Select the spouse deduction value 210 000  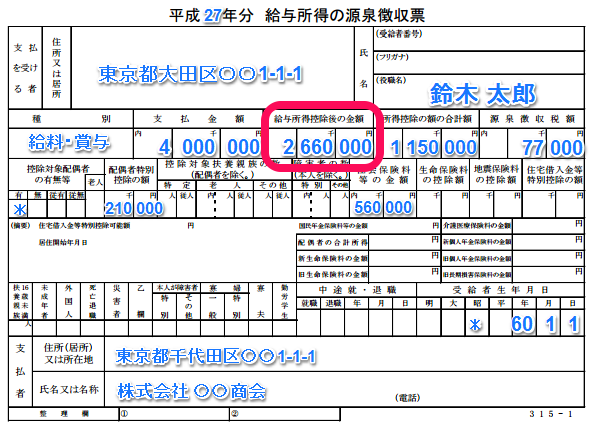(x=134, y=208)
